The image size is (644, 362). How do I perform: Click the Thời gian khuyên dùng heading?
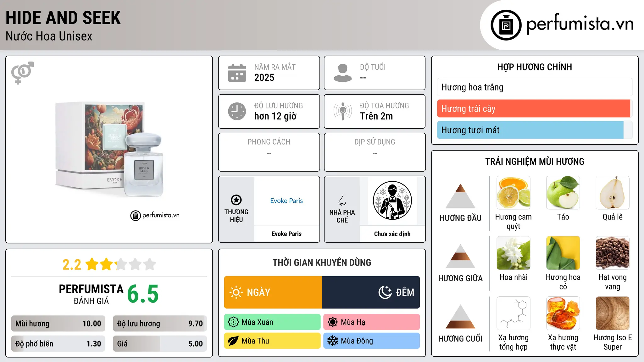[x=322, y=263]
